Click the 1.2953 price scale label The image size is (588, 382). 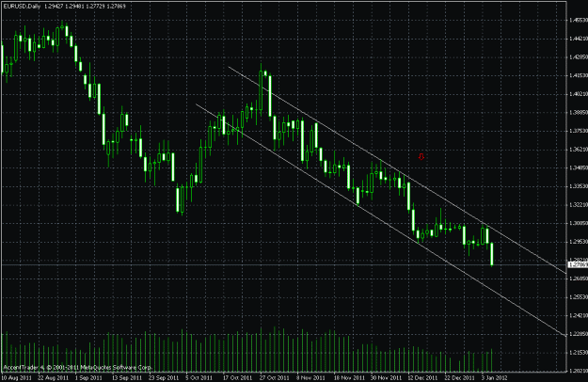[579, 242]
